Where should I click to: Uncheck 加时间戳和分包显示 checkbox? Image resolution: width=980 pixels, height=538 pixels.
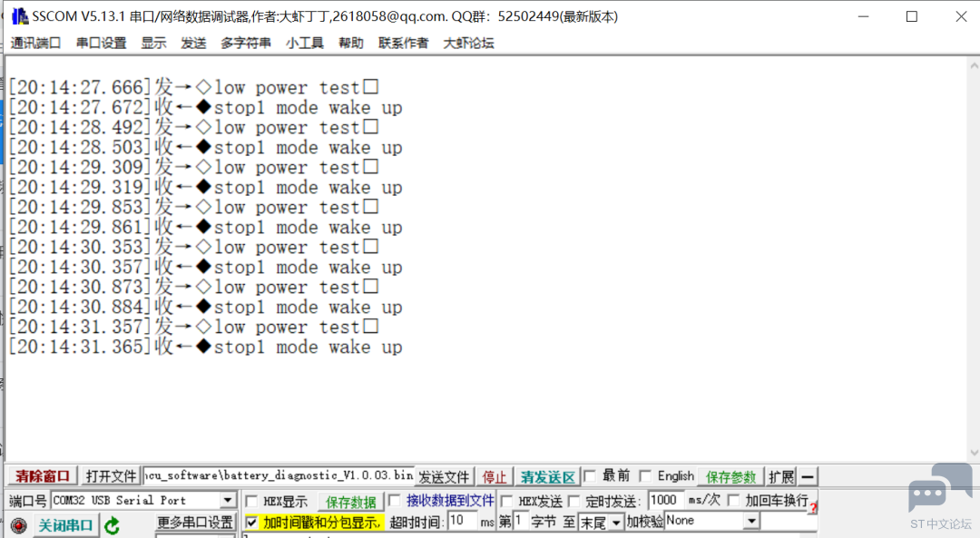(x=251, y=522)
